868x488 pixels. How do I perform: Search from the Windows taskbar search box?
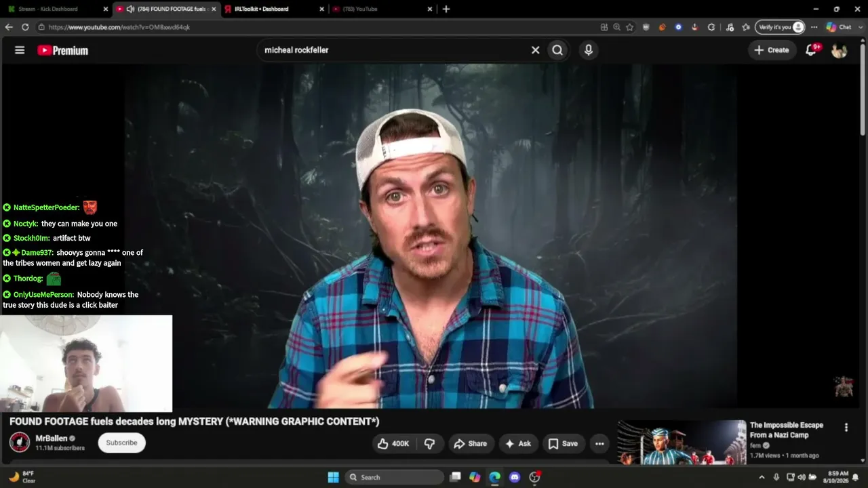coord(393,477)
